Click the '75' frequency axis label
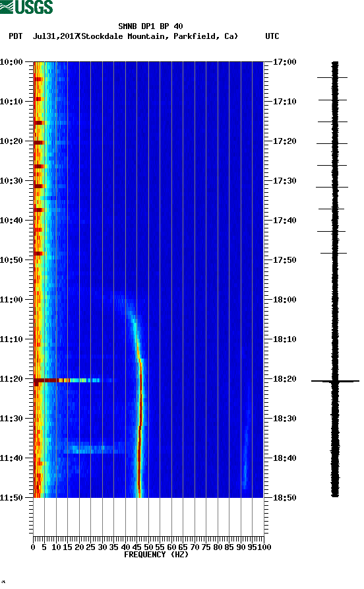This screenshot has width=364, height=589. point(206,547)
